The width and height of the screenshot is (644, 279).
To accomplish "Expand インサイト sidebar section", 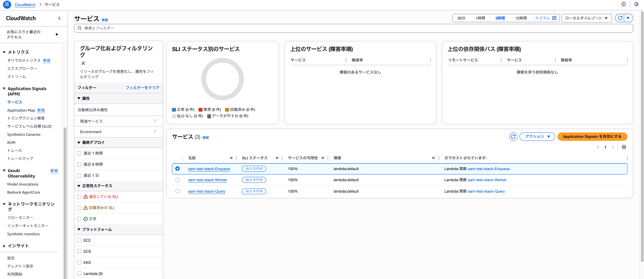I will pos(4,246).
